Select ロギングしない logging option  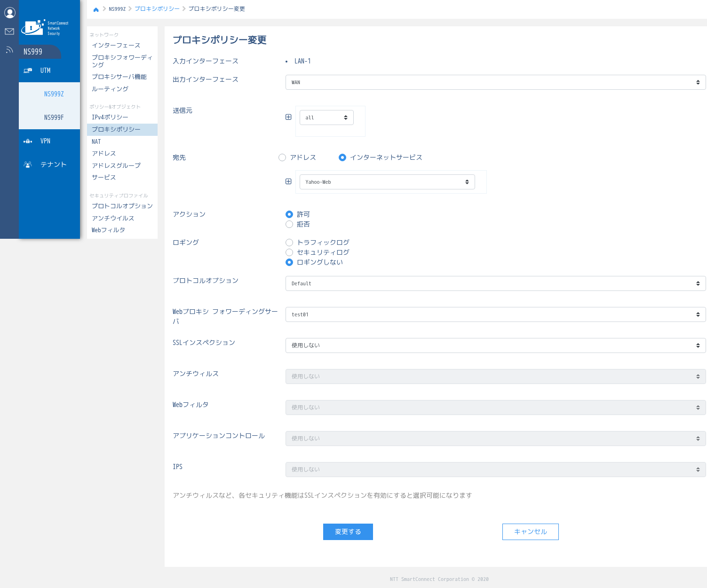click(x=289, y=262)
